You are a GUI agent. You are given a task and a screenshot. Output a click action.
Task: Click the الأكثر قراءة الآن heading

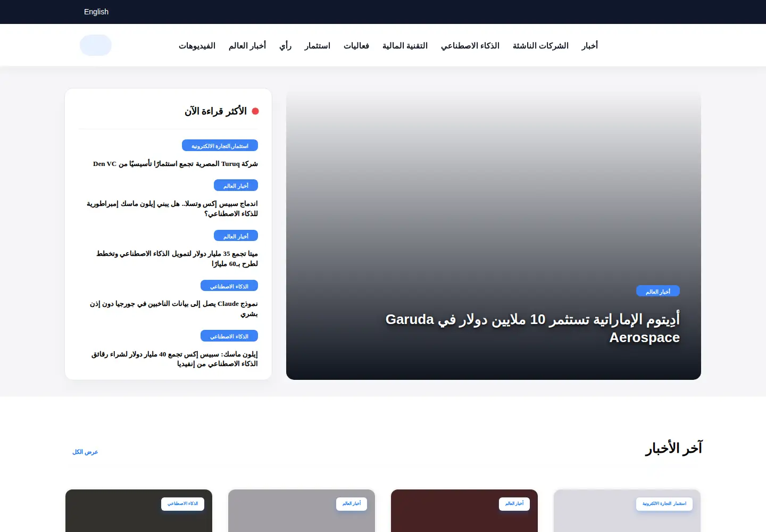(x=215, y=111)
